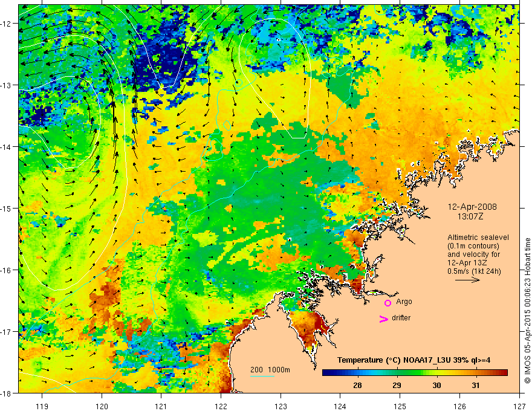Click latitude axis label -13
Viewport: 532px width, 411px height.
tap(7, 85)
